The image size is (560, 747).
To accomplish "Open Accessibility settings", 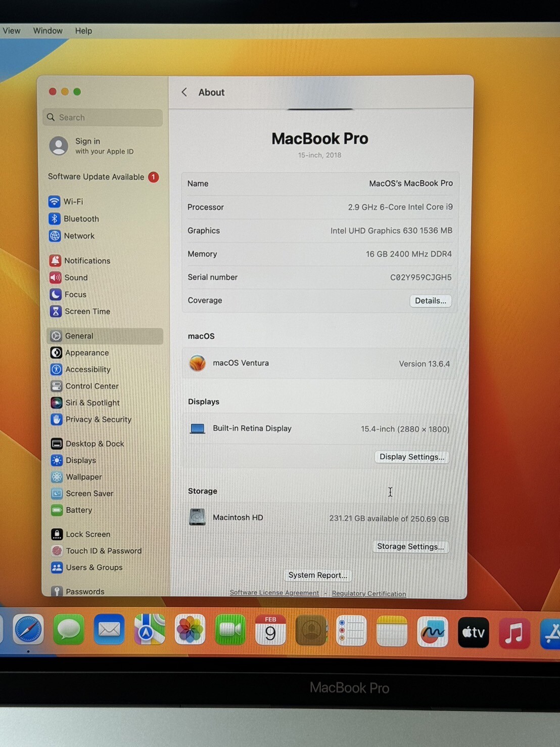I will coord(81,369).
